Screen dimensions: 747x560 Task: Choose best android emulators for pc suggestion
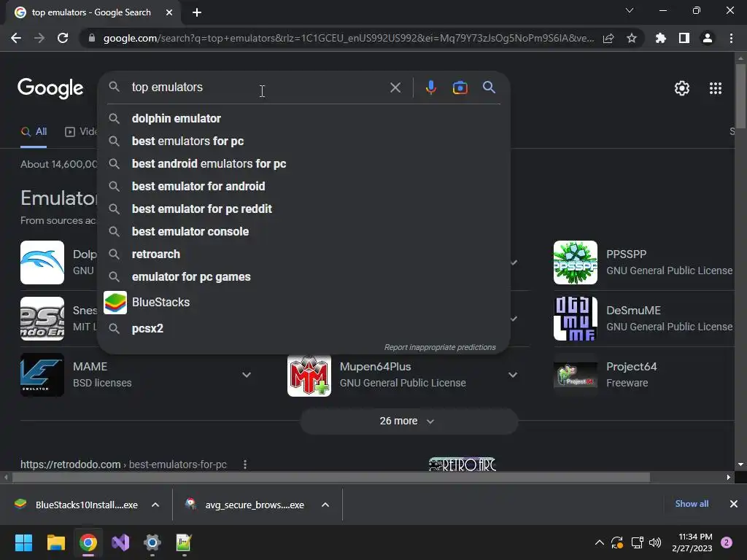(304, 163)
